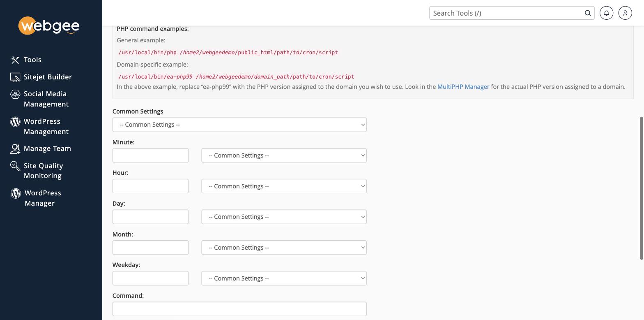Click the Weekday input field
Screen dimensions: 644x320
pyautogui.click(x=150, y=278)
